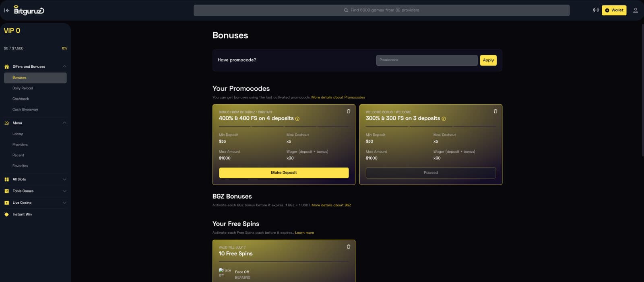Image resolution: width=644 pixels, height=282 pixels.
Task: Collapse the sidebar with the arrow icon
Action: (x=6, y=10)
